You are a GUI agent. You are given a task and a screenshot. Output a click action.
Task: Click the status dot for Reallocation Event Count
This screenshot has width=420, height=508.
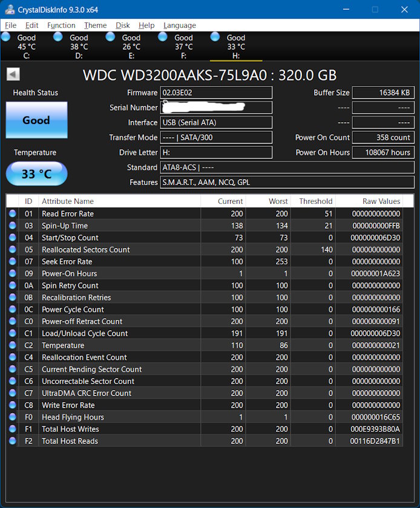click(x=12, y=357)
